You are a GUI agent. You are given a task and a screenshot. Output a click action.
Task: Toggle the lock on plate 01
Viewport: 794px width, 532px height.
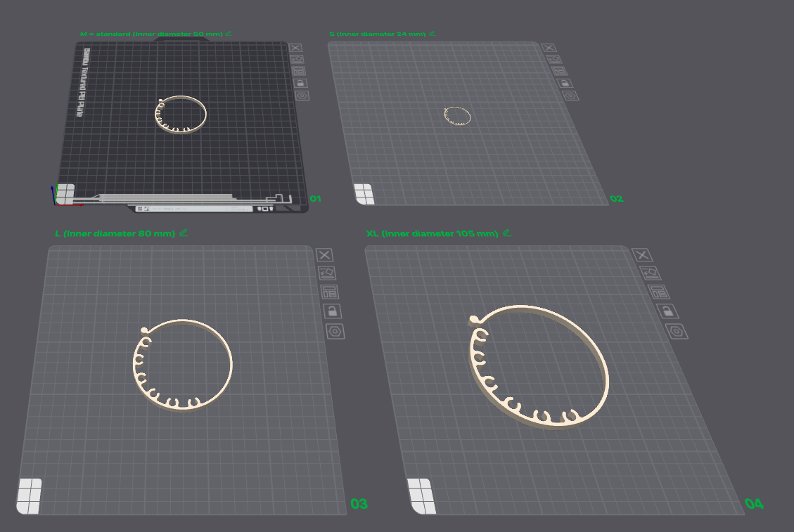point(300,83)
